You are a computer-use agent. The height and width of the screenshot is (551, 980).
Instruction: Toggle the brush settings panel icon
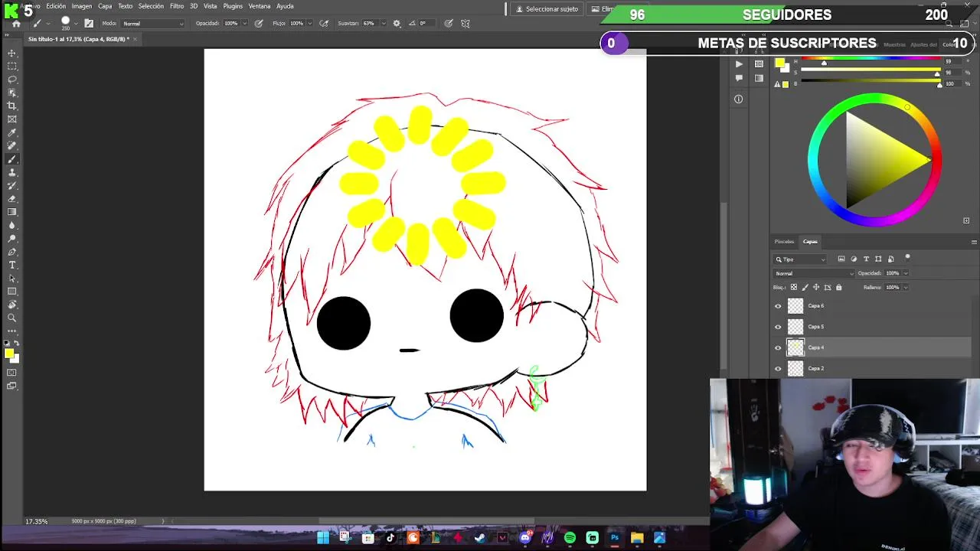pyautogui.click(x=89, y=23)
